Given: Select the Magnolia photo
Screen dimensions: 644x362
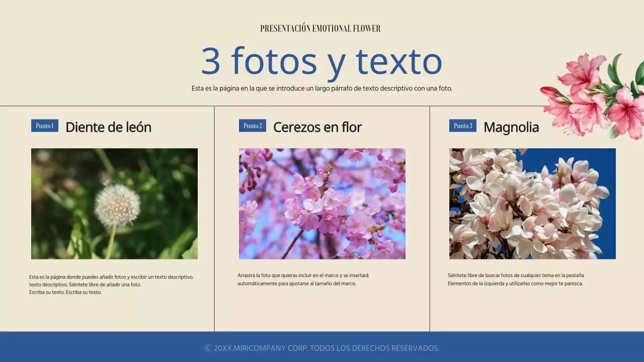Looking at the screenshot, I should tap(532, 204).
